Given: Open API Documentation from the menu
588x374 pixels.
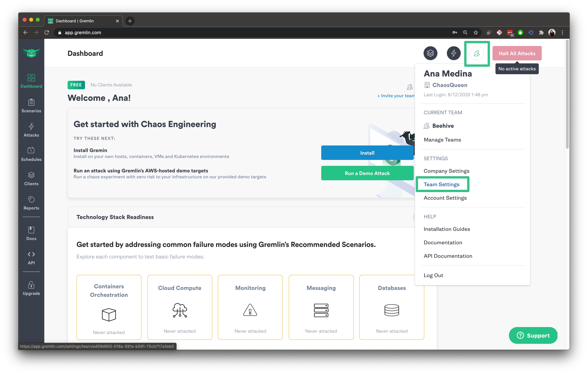Looking at the screenshot, I should coord(448,256).
